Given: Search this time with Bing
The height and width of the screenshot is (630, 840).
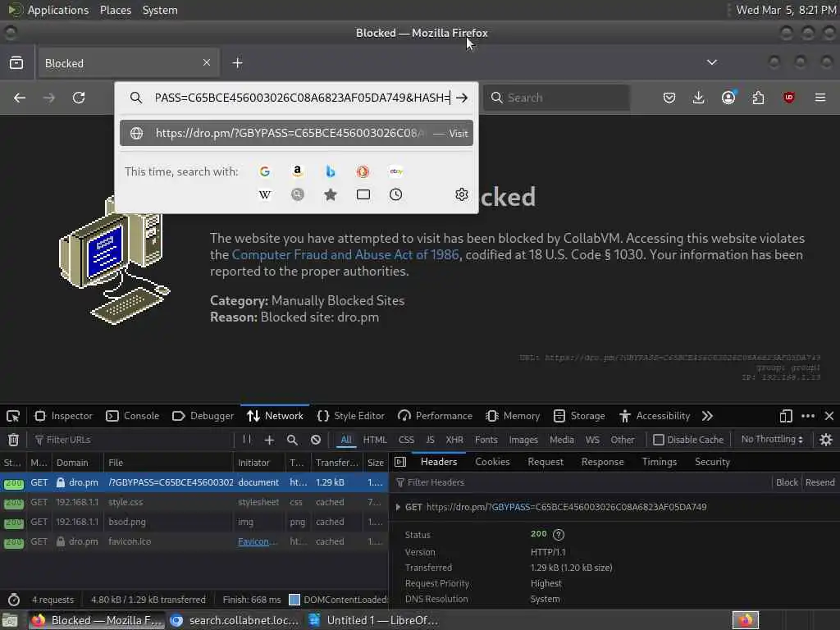Looking at the screenshot, I should [x=330, y=171].
